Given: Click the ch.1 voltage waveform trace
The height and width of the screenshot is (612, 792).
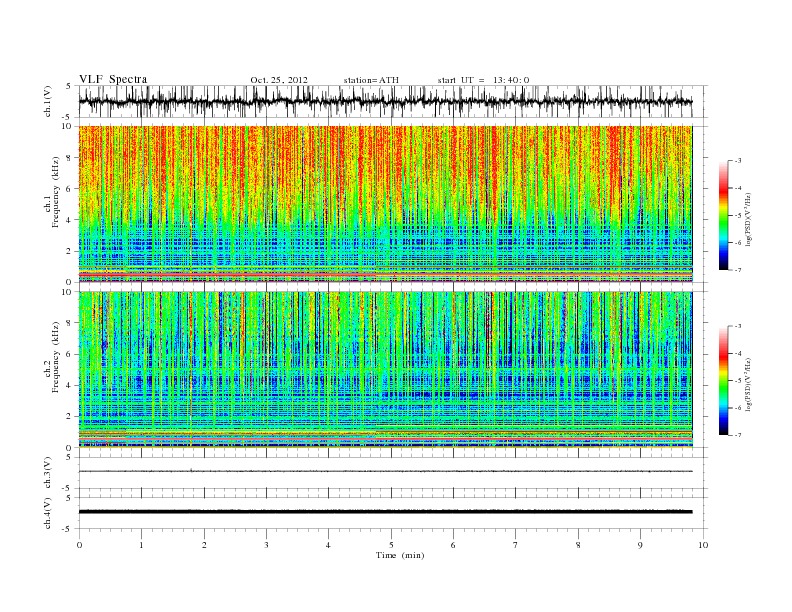Looking at the screenshot, I should pos(385,101).
